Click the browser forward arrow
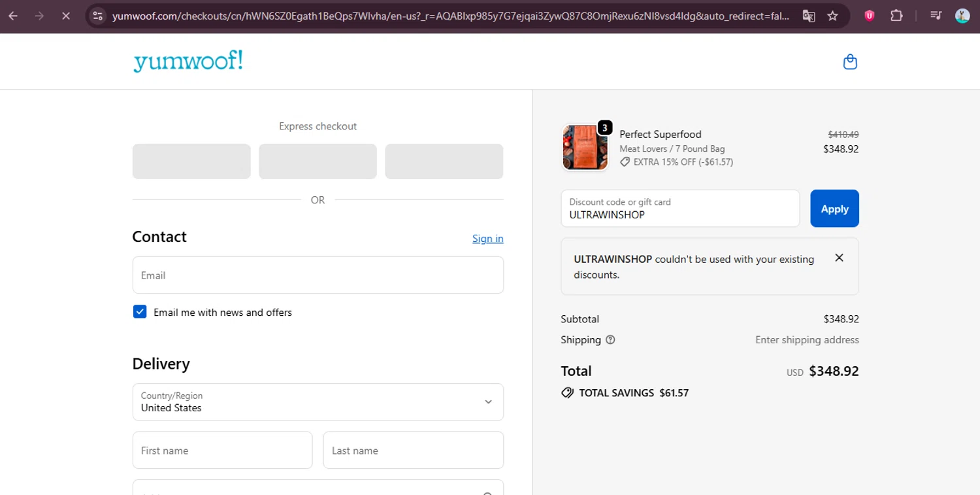 [x=39, y=16]
